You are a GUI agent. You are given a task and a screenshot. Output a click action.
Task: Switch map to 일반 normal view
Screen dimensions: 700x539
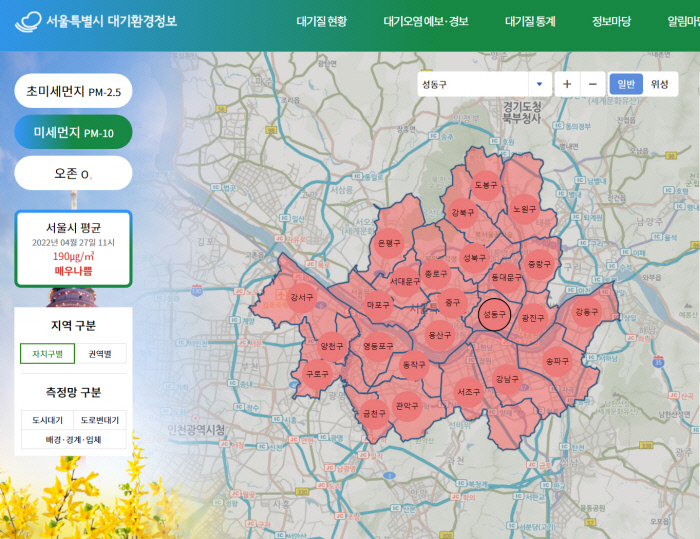(x=626, y=84)
